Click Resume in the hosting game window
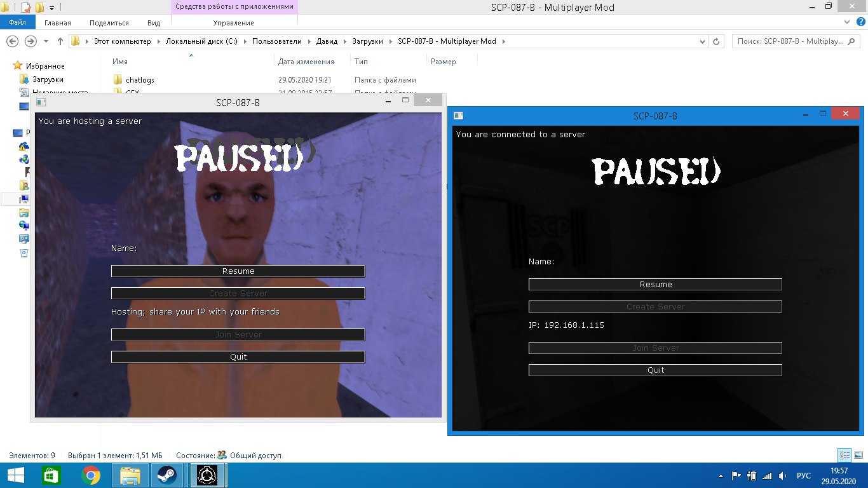Screen dimensions: 868x488 click(238, 271)
